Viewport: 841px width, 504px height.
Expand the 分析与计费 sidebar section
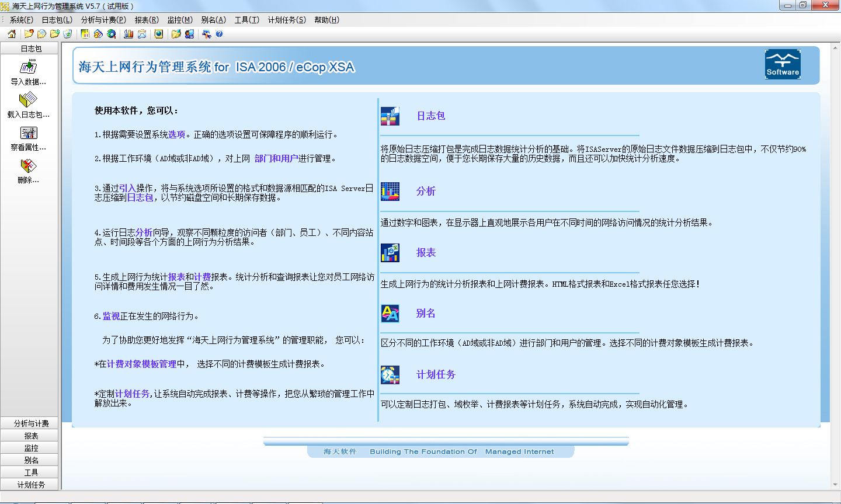(31, 423)
